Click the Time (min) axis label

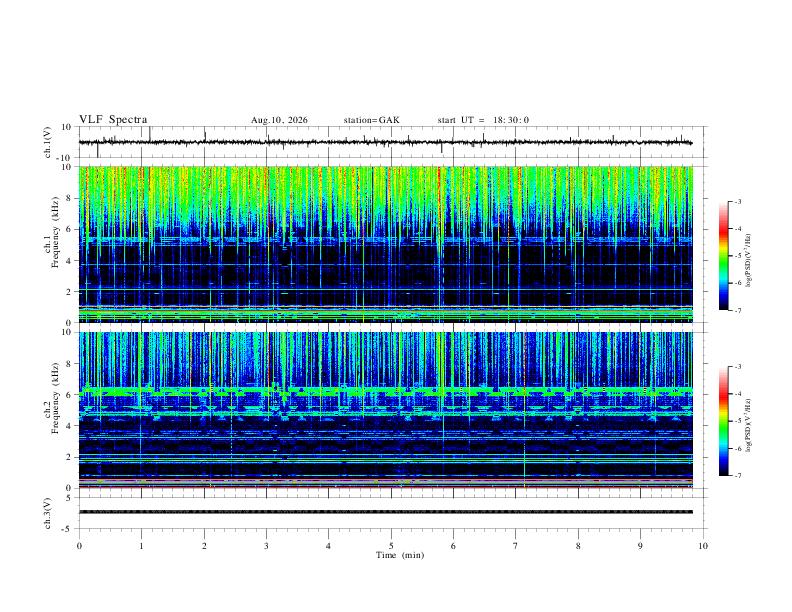pos(400,555)
